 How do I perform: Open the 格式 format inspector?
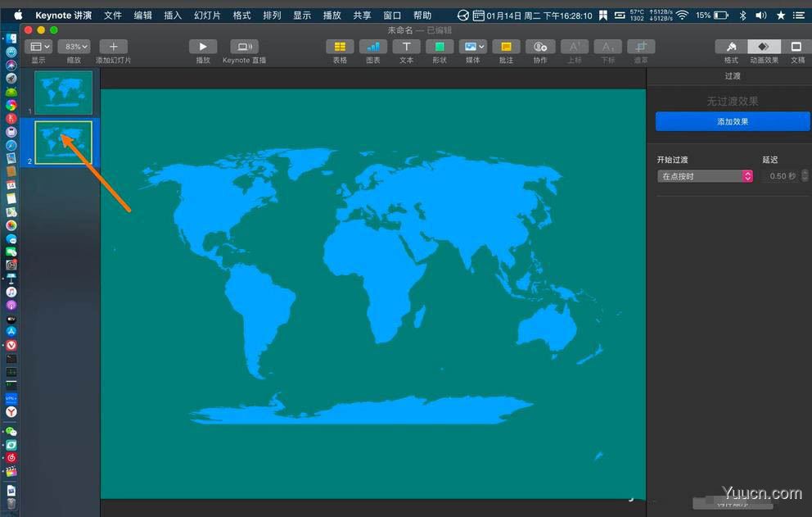[731, 47]
